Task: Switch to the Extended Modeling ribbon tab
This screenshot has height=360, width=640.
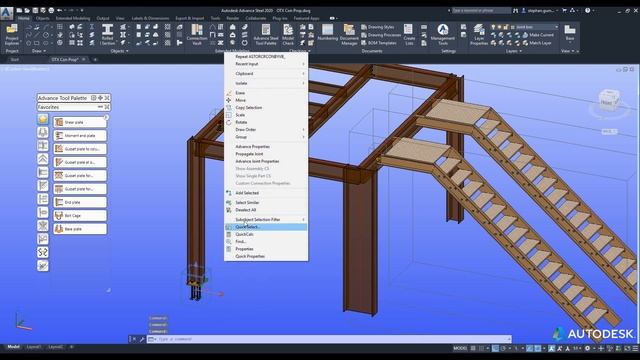Action: (x=73, y=18)
